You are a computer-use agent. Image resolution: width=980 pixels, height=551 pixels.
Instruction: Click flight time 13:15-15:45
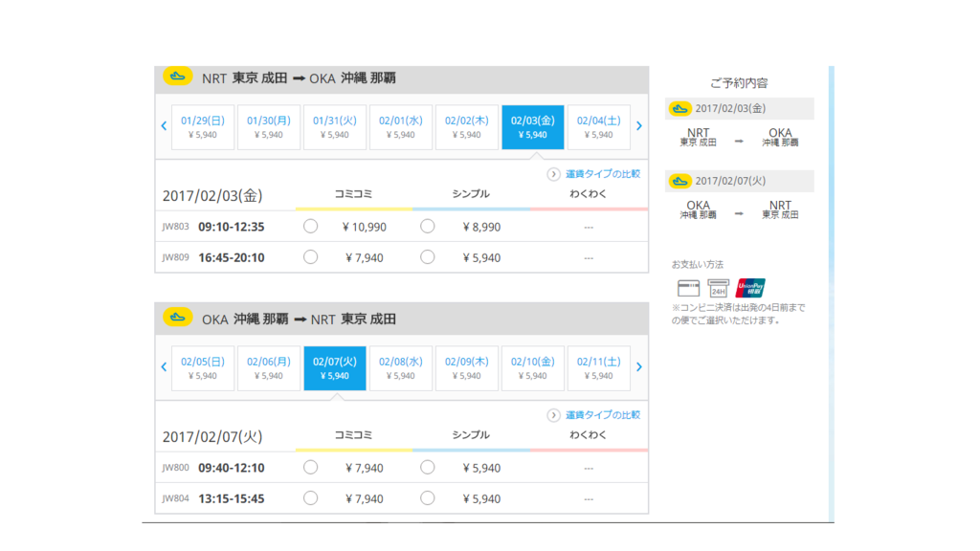pyautogui.click(x=232, y=498)
